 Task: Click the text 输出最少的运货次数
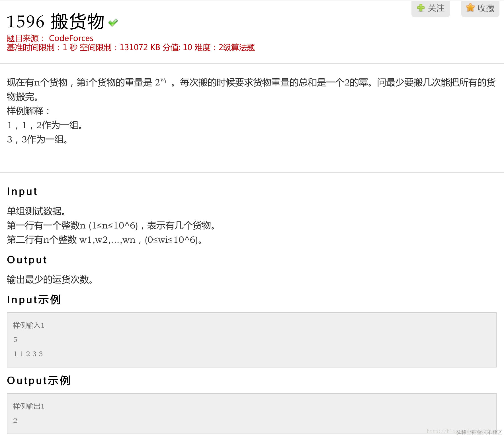[x=50, y=279]
